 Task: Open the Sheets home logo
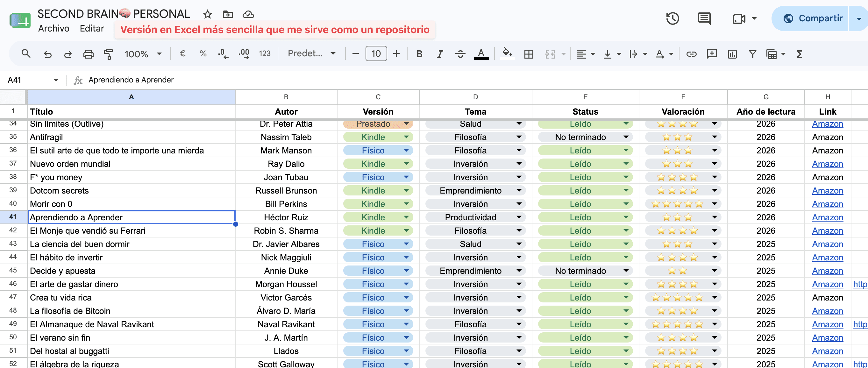pos(20,21)
